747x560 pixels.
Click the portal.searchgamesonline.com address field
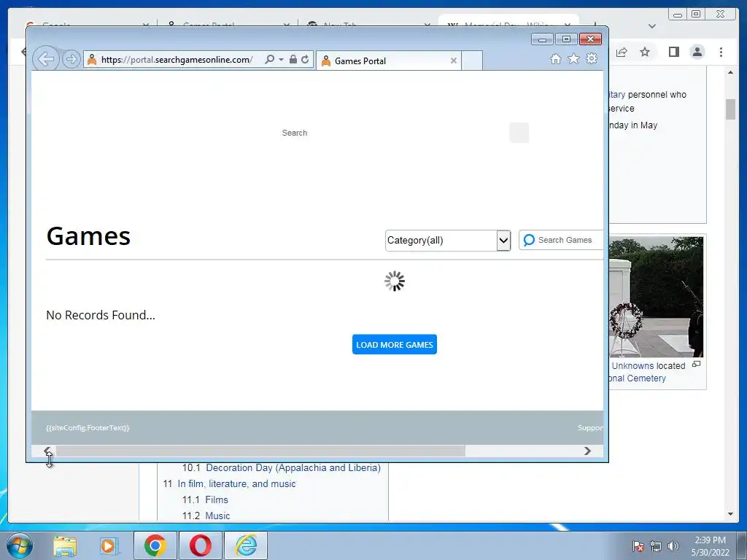(x=177, y=60)
